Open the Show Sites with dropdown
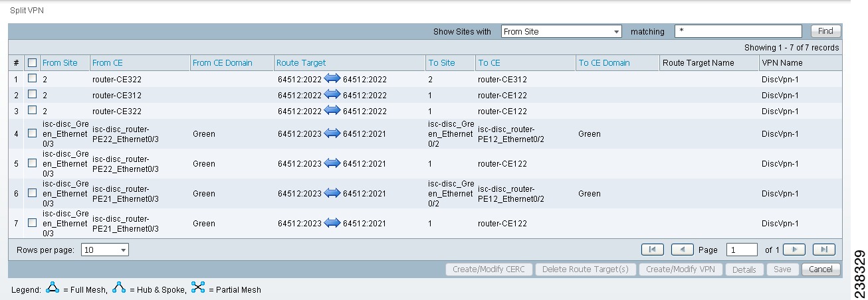 (x=562, y=31)
